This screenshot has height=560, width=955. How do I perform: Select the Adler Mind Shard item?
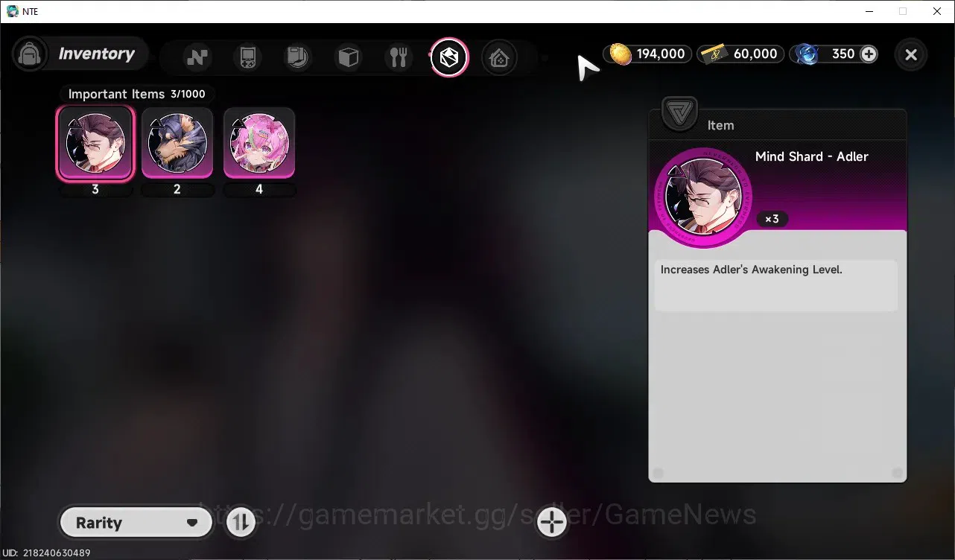pyautogui.click(x=95, y=143)
